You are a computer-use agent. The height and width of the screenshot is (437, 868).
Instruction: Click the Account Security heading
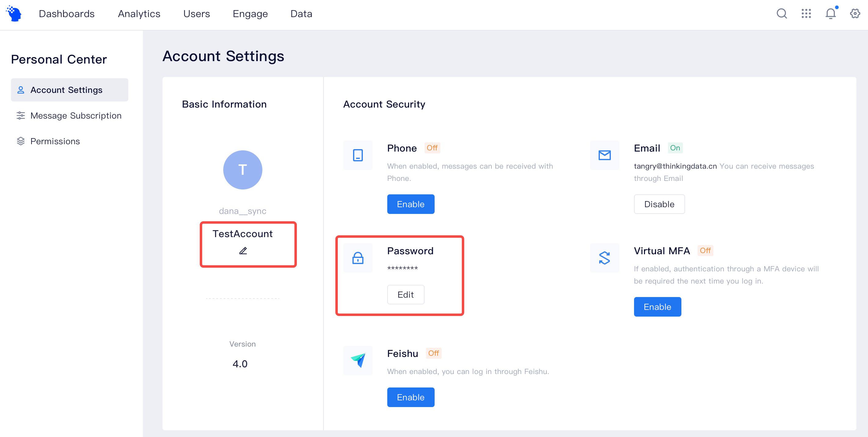(384, 105)
